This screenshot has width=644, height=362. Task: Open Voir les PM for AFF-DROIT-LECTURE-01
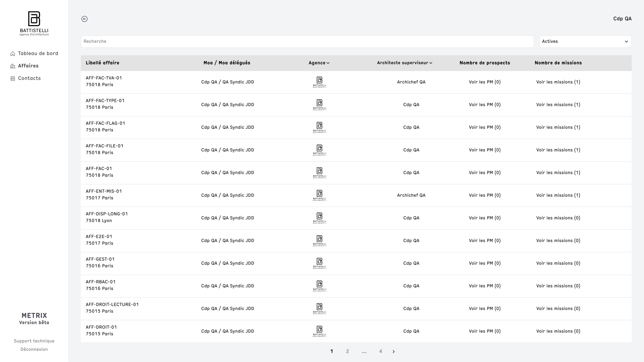pyautogui.click(x=485, y=309)
